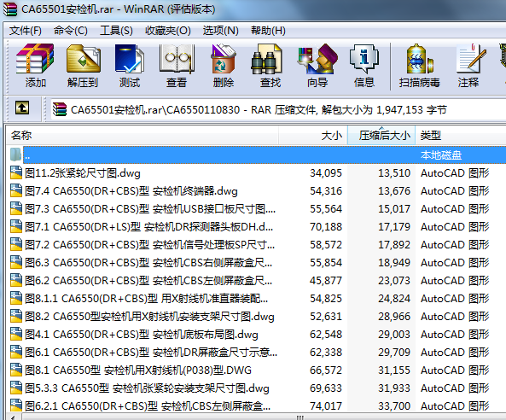The image size is (506, 420).
Task: Open the File (文件) menu
Action: (25, 31)
